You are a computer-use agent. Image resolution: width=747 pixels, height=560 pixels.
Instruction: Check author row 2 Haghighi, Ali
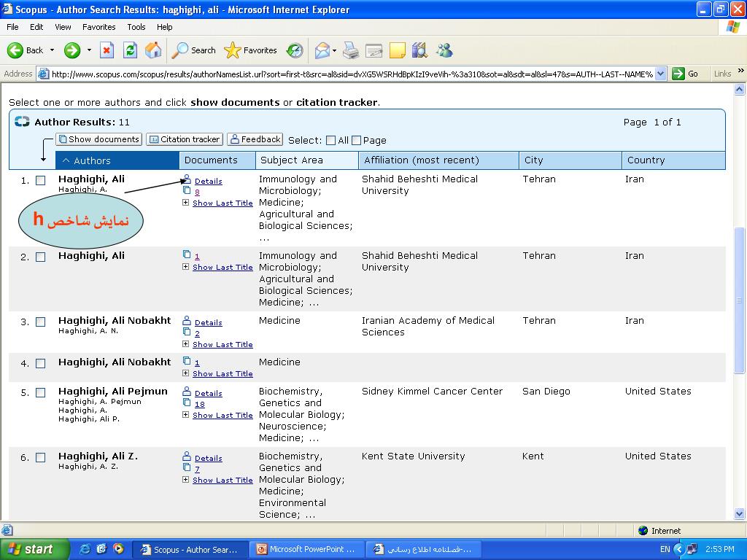[x=41, y=257]
